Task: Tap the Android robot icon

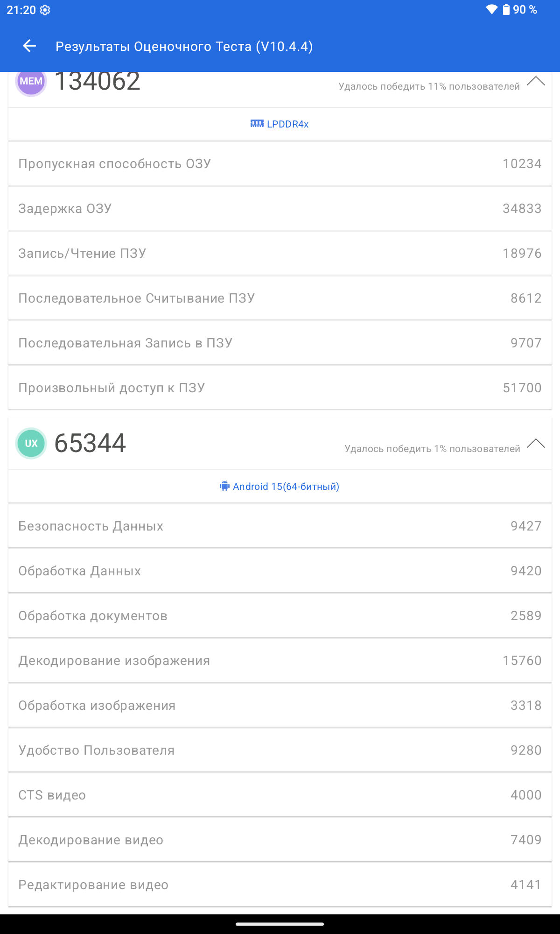Action: 224,486
